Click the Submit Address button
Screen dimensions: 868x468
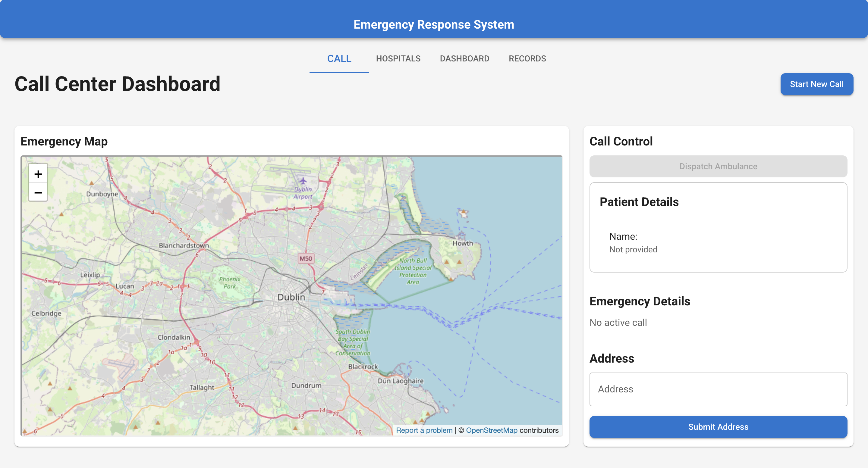718,426
